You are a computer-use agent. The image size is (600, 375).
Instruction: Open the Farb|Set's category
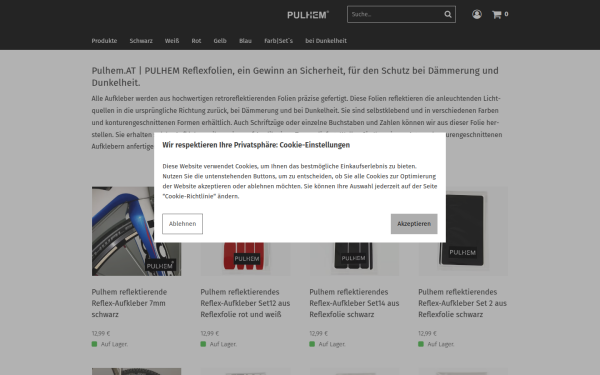pyautogui.click(x=278, y=41)
